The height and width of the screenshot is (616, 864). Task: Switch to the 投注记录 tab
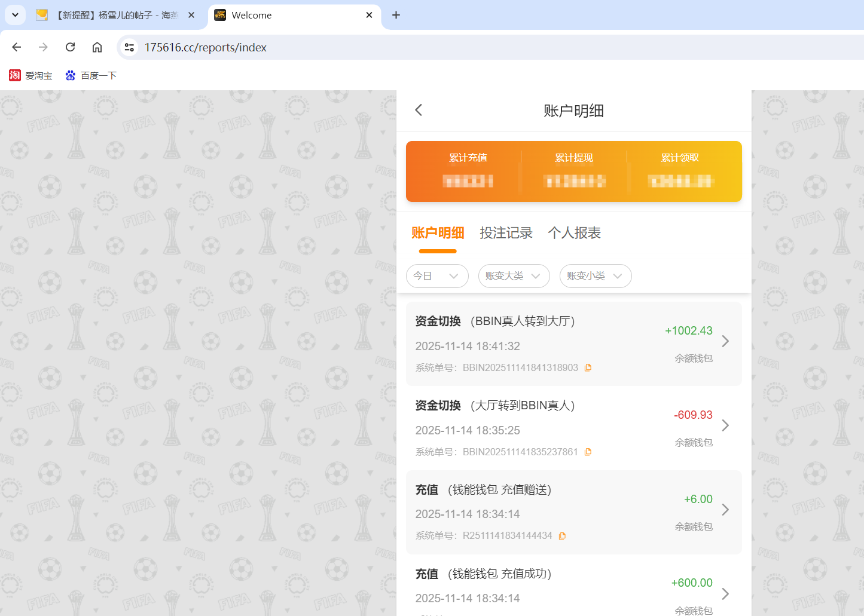click(506, 233)
